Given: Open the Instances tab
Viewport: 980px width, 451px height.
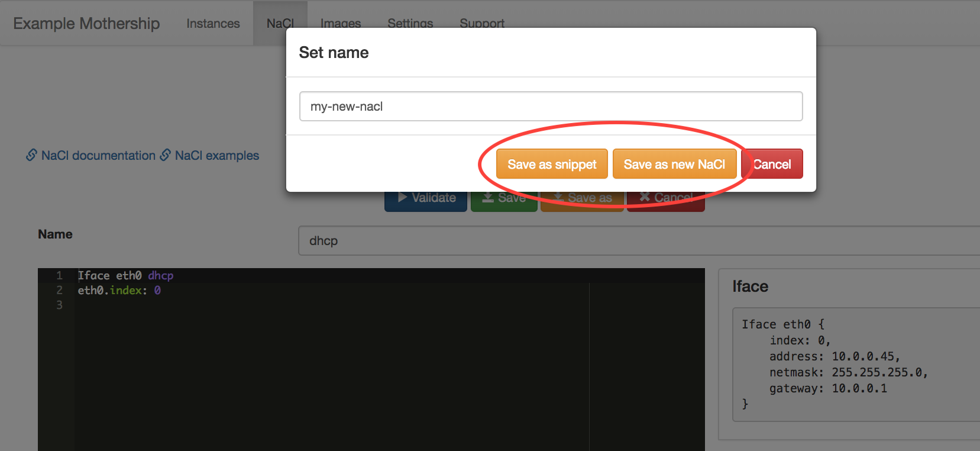Looking at the screenshot, I should 213,24.
